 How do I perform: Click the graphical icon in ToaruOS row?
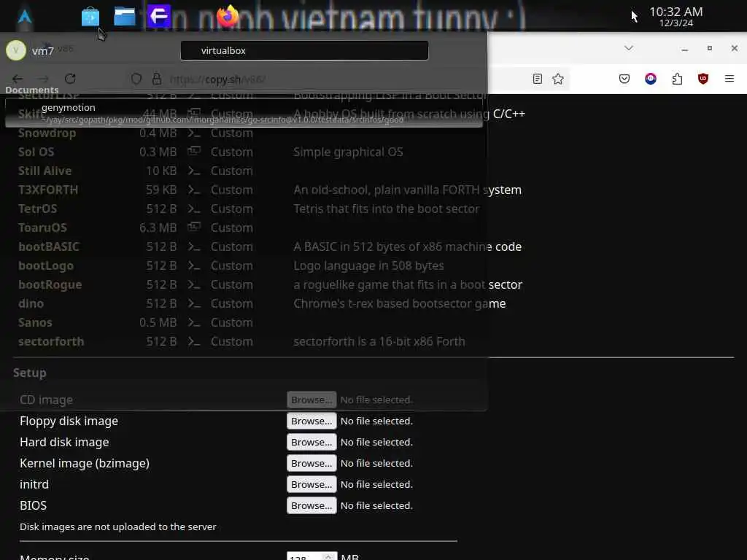click(x=194, y=227)
